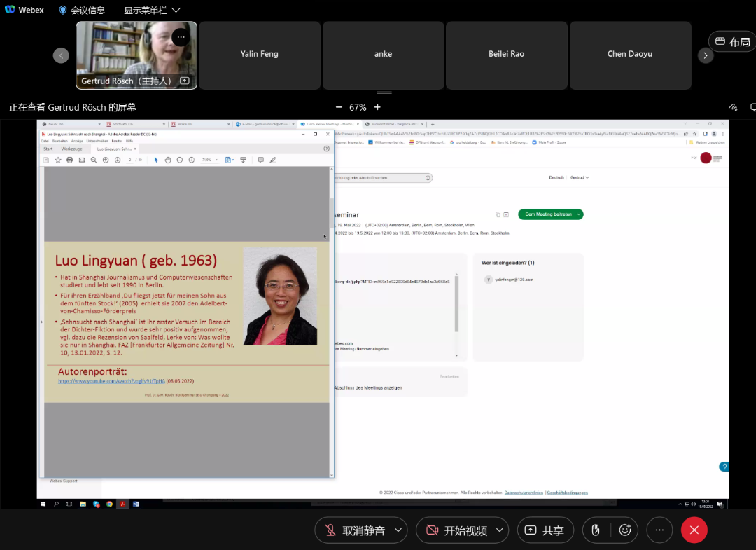The width and height of the screenshot is (756, 550).
Task: Open the Webex 会议信息 meeting info shield
Action: point(81,10)
